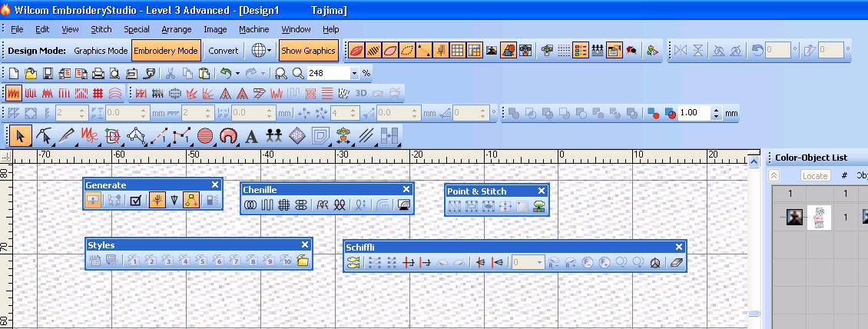Click the Design1 Tajima title text
Viewport: 868px width, 329px height.
coord(293,10)
